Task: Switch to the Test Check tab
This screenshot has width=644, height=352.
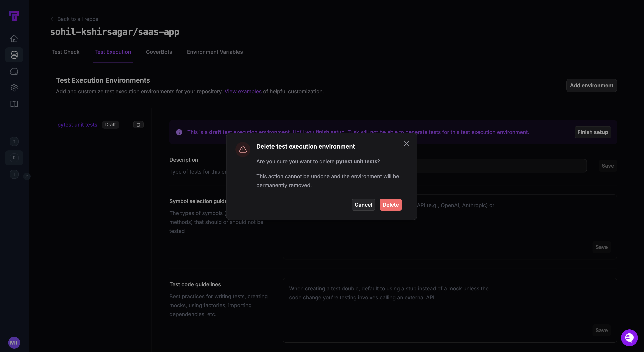Action: 65,52
